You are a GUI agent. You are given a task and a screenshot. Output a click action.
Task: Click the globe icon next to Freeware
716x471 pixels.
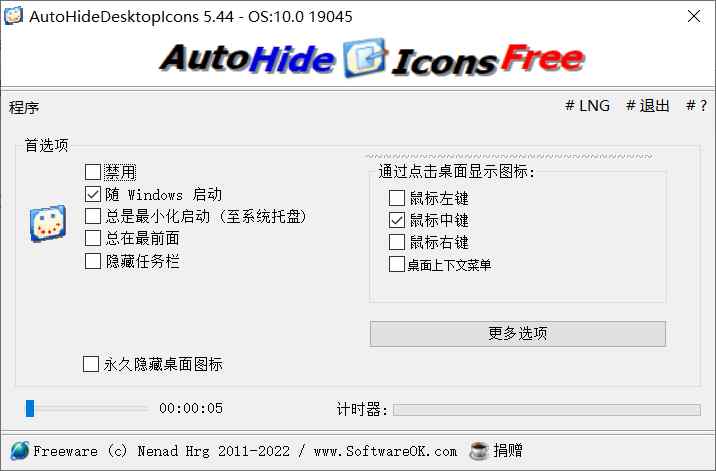click(19, 451)
